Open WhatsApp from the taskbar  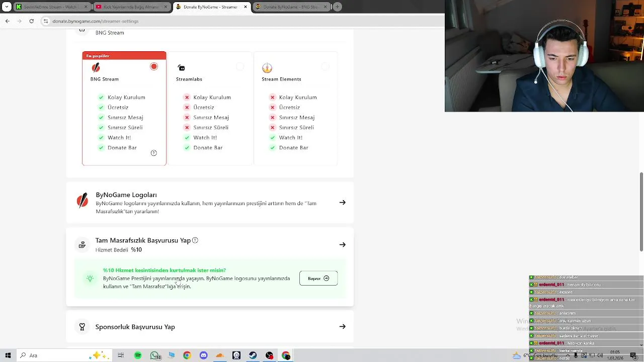(x=154, y=355)
